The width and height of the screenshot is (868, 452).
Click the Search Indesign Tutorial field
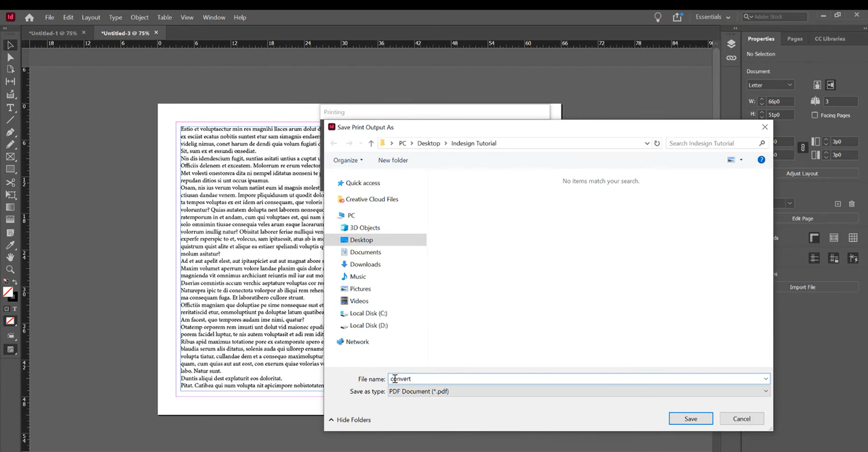pyautogui.click(x=712, y=143)
